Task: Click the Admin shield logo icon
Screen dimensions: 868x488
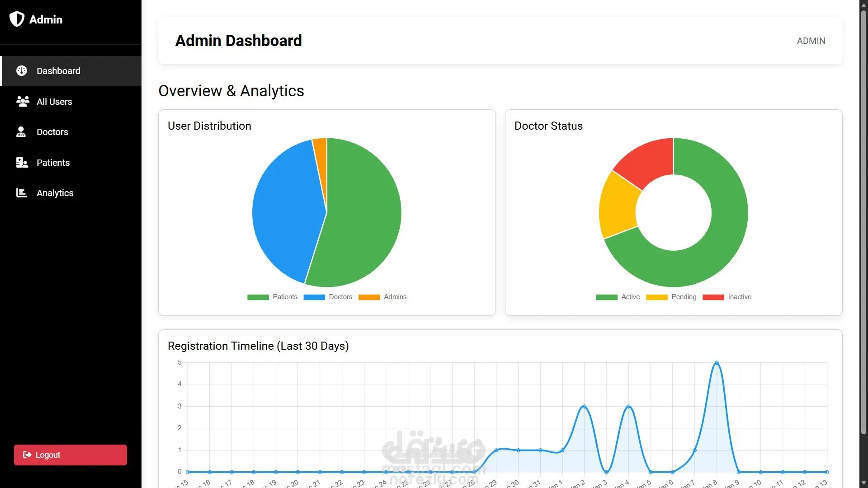Action: [17, 19]
